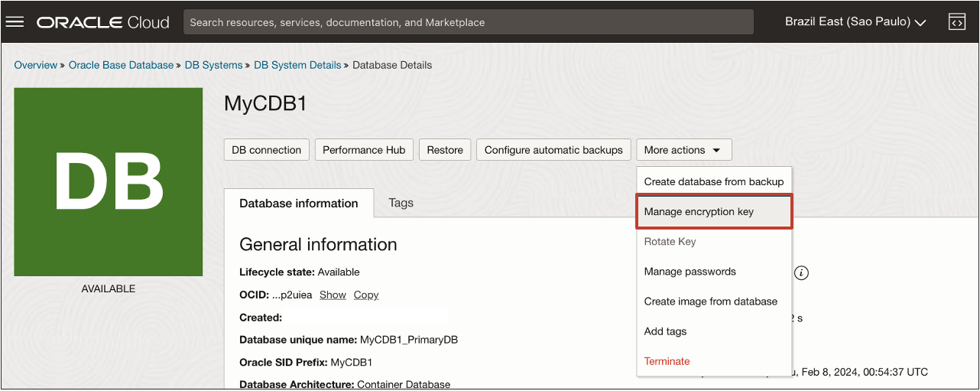
Task: Click the green DB database icon
Action: [109, 182]
